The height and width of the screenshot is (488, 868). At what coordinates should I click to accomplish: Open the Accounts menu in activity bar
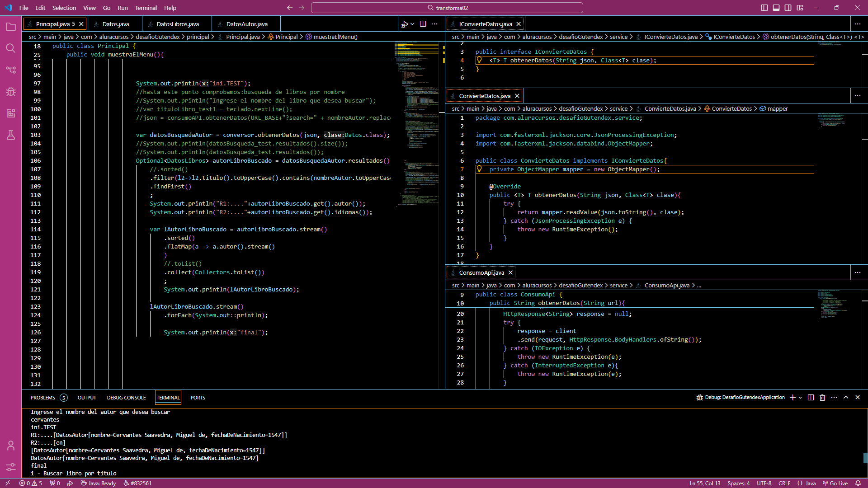11,446
